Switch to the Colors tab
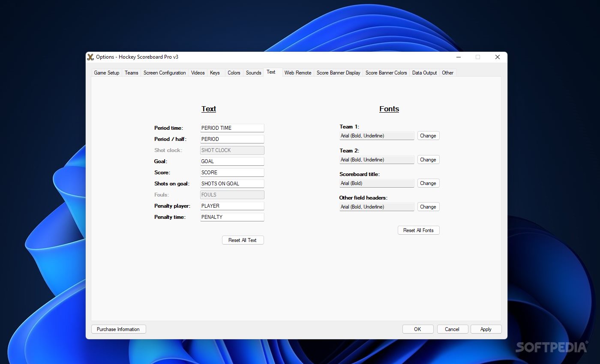 pyautogui.click(x=234, y=73)
